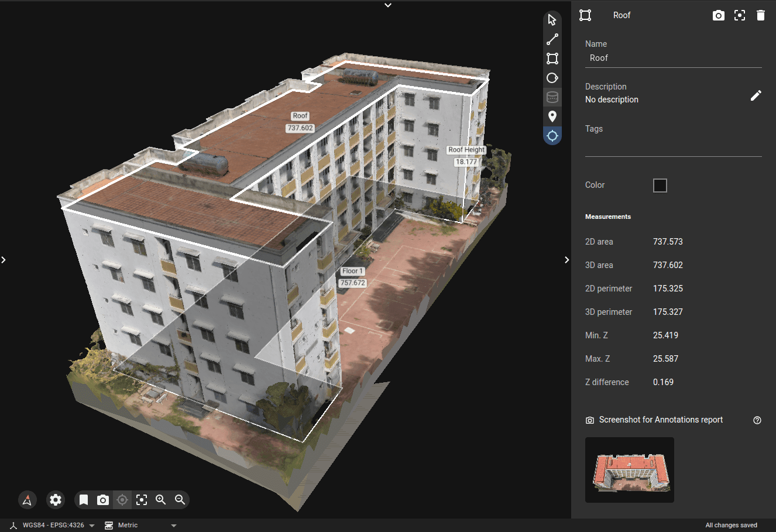Toggle the center target button in bottom toolbar

tap(122, 500)
